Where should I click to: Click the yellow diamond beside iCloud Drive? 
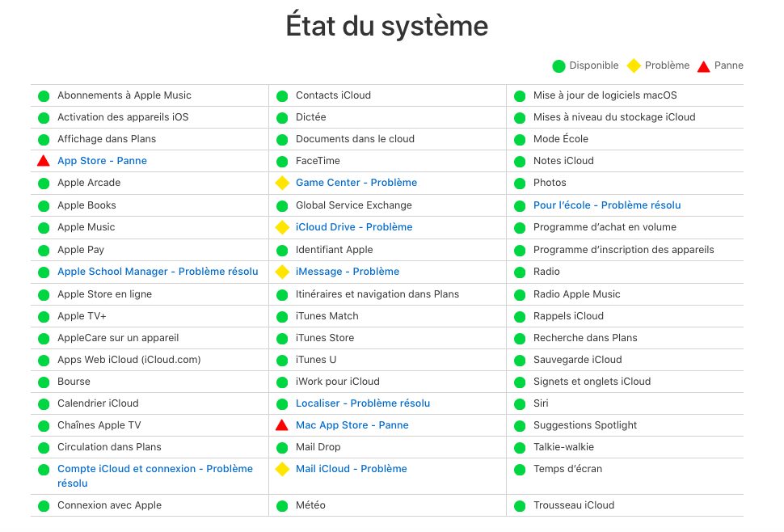pos(282,227)
